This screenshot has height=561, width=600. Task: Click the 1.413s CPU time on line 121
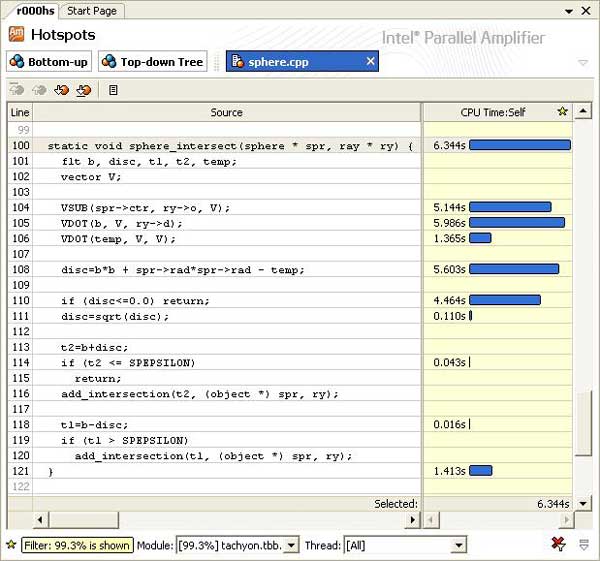point(449,471)
